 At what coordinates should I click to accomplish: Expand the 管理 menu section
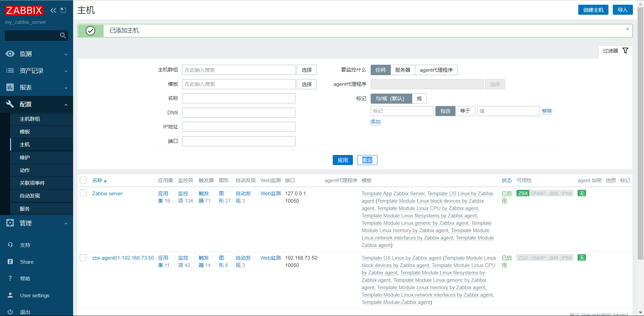click(37, 223)
